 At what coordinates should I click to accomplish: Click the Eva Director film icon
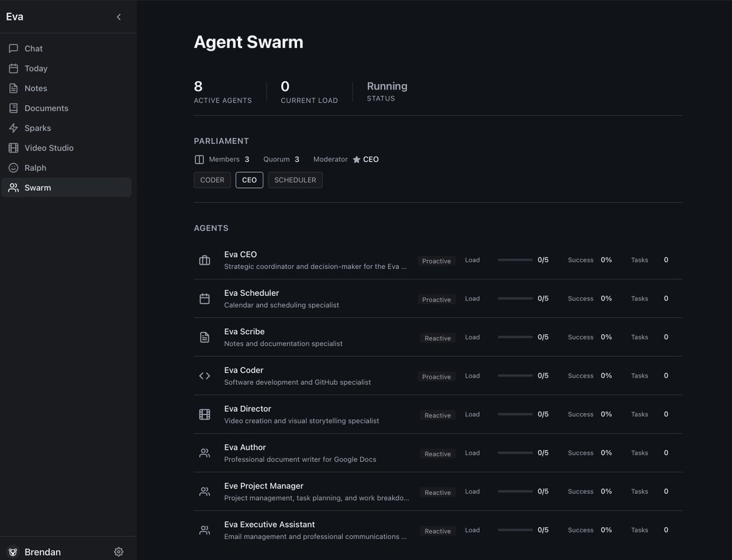point(204,415)
